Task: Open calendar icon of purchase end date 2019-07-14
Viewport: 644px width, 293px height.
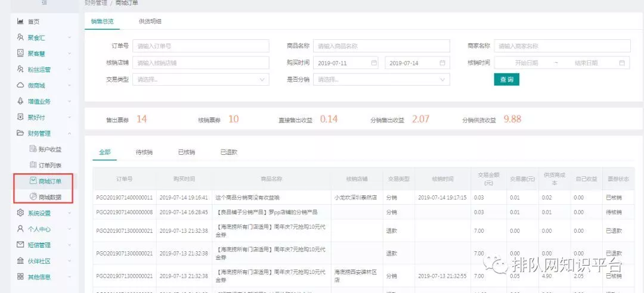Action: point(442,63)
